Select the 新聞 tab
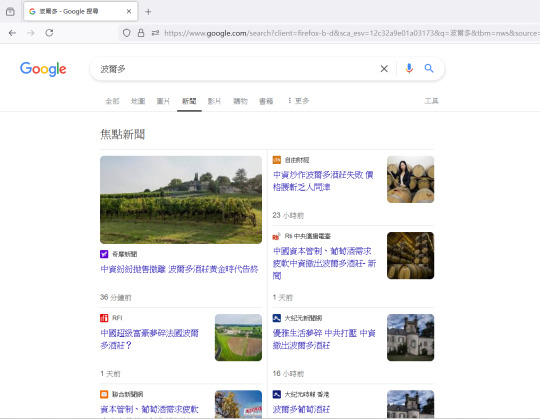Viewport: 540px width, 419px height. point(189,101)
